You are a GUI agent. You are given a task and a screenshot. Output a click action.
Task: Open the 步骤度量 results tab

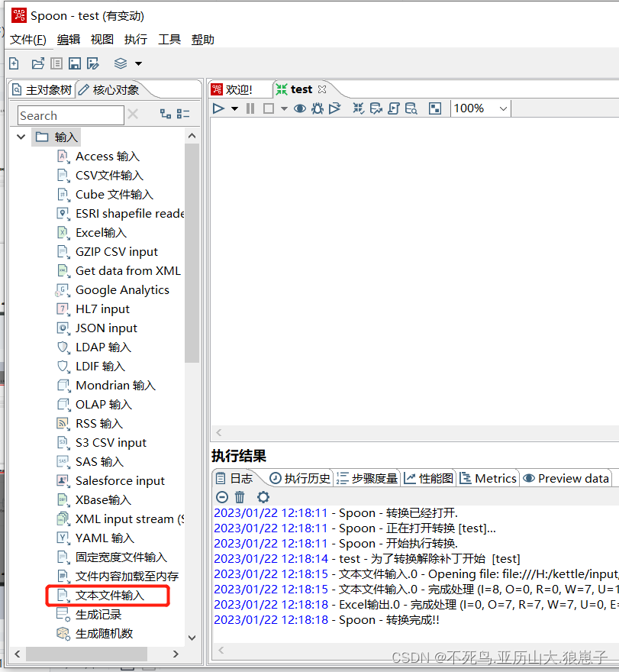(367, 478)
